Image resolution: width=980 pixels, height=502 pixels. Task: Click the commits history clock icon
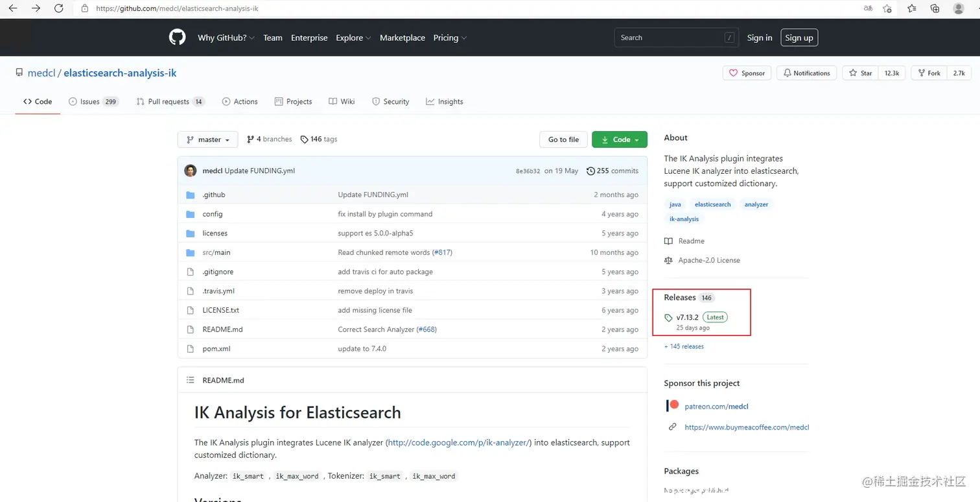pos(590,171)
